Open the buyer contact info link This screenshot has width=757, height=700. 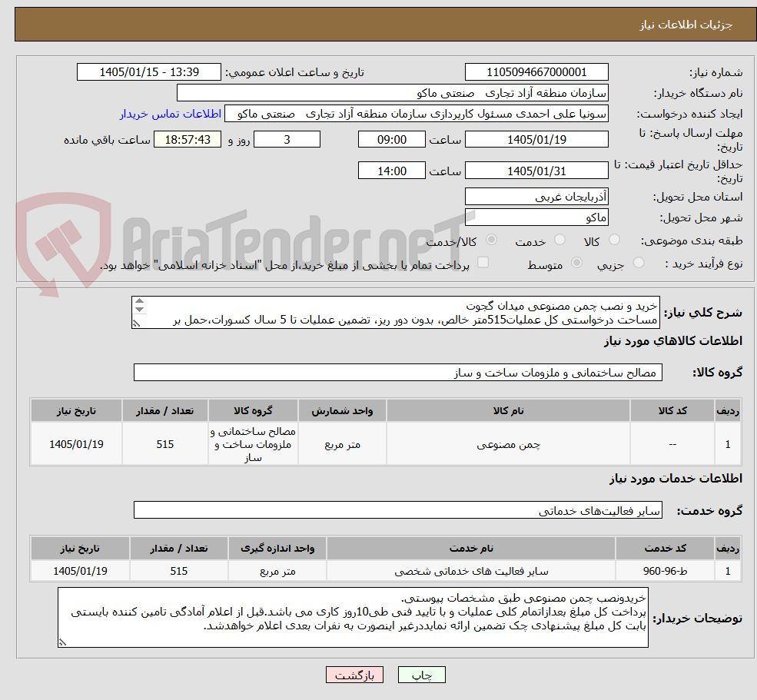pyautogui.click(x=171, y=114)
